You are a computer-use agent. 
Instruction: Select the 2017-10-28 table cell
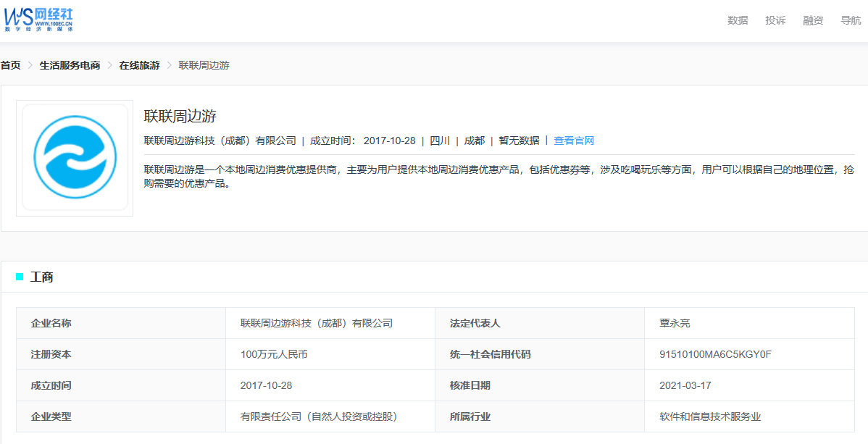[x=330, y=385]
